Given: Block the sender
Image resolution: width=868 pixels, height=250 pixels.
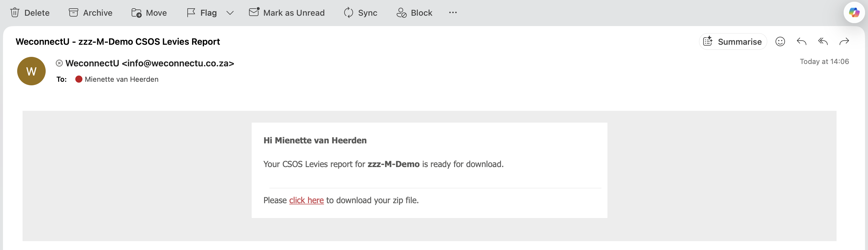Looking at the screenshot, I should tap(414, 13).
